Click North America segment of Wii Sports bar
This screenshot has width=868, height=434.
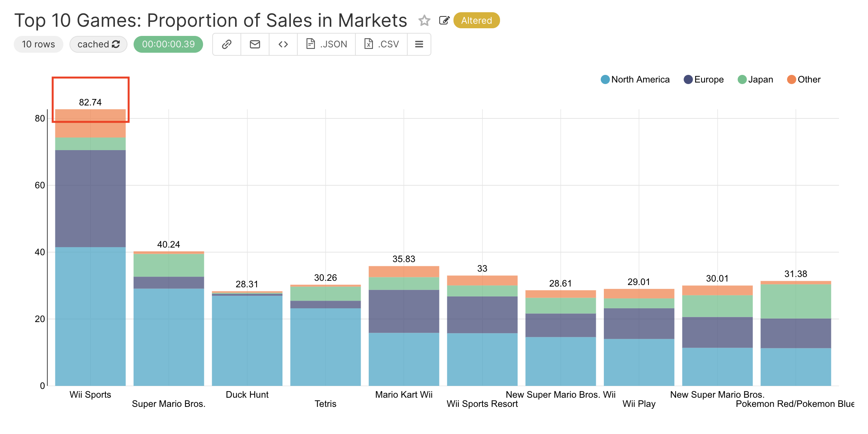[90, 316]
